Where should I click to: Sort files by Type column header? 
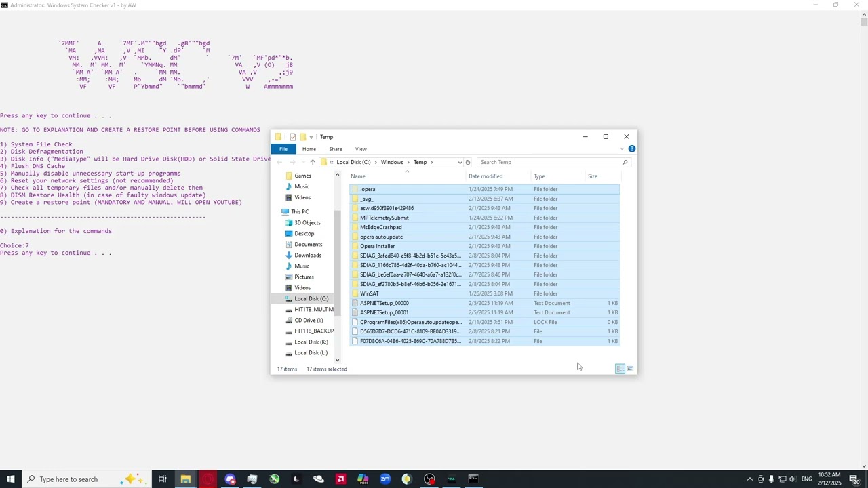click(x=539, y=176)
